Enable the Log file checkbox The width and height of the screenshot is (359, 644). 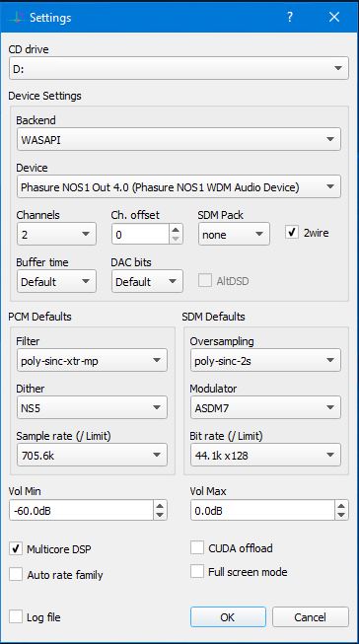16,616
